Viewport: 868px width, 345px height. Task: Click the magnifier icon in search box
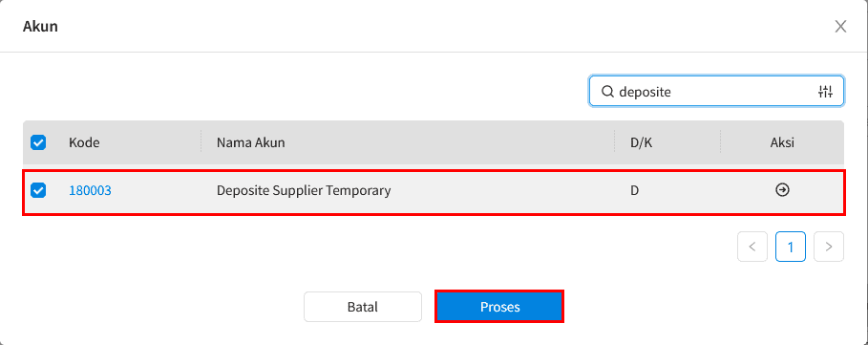coord(607,92)
